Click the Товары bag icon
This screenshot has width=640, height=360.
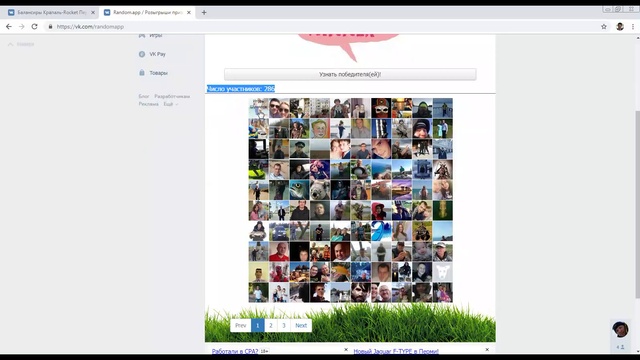pyautogui.click(x=142, y=73)
